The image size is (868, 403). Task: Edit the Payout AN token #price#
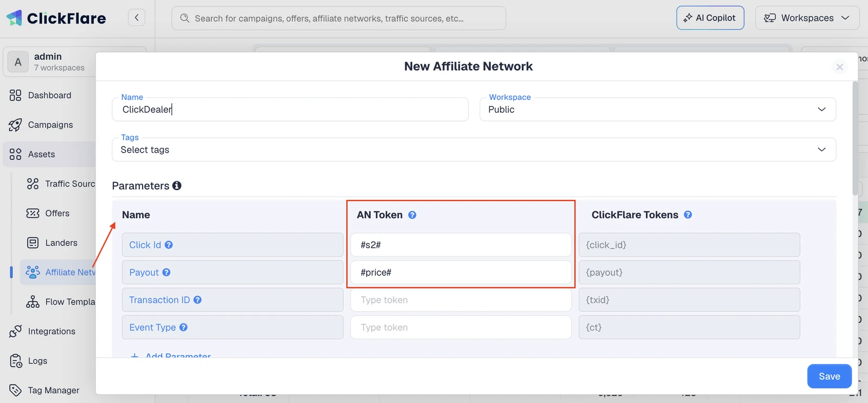[x=461, y=273]
